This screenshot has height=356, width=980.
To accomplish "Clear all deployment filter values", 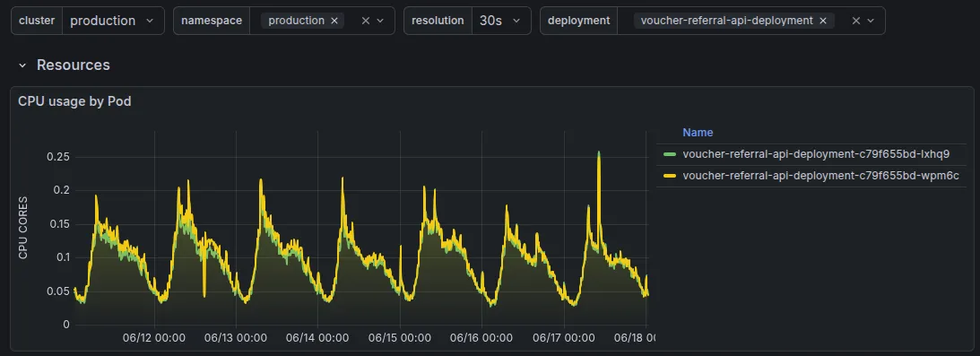I will pyautogui.click(x=855, y=21).
